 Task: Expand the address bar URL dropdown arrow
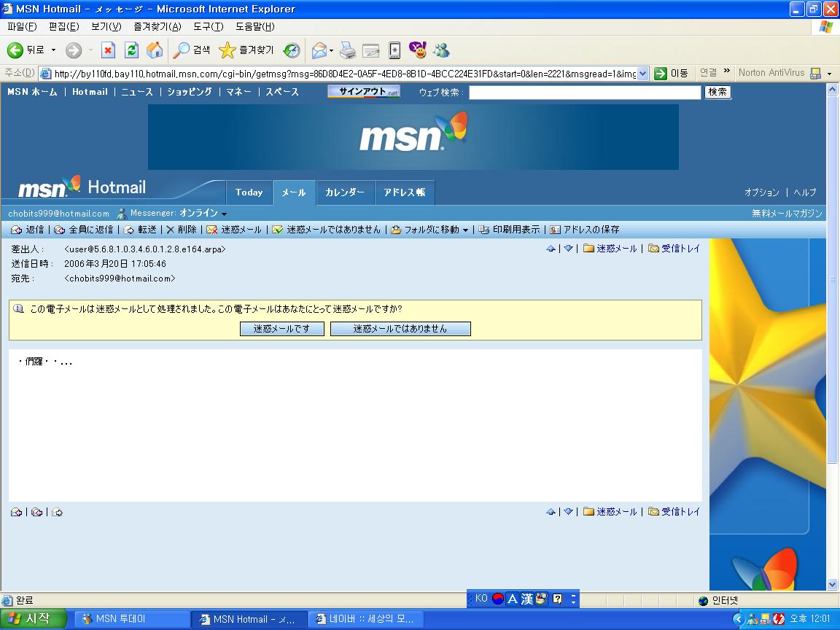point(643,74)
